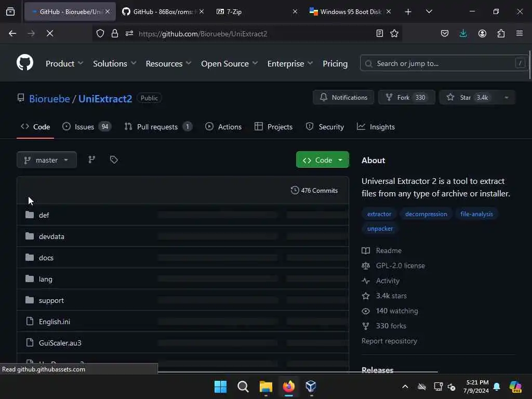
Task: Switch to the Actions tab
Action: (x=223, y=127)
